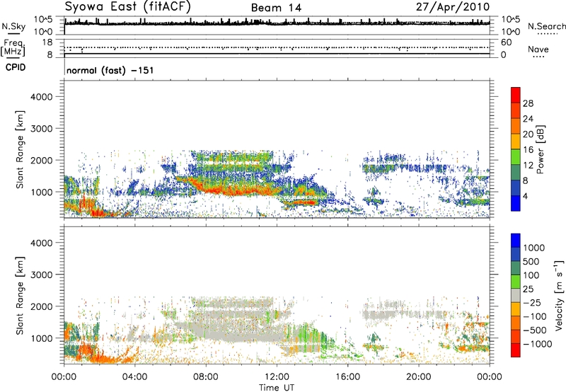Click the '100' label on velocity colorbar

tap(533, 275)
